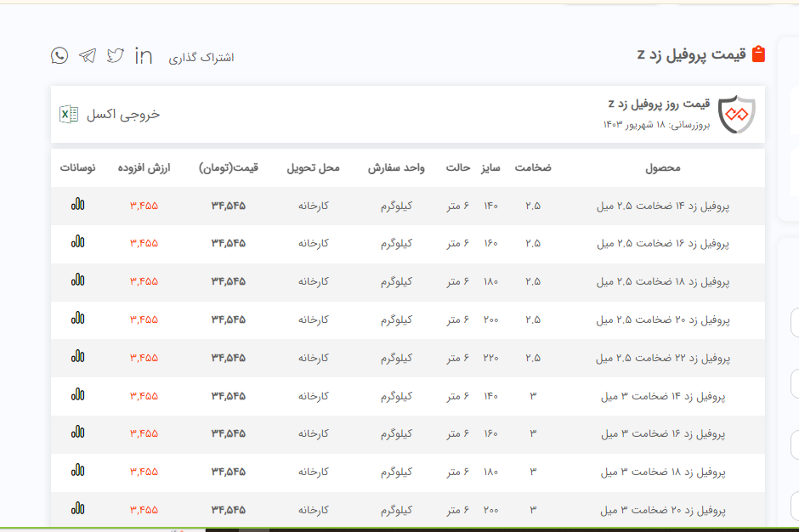Click the محصول column header
799x532 pixels.
pos(662,168)
